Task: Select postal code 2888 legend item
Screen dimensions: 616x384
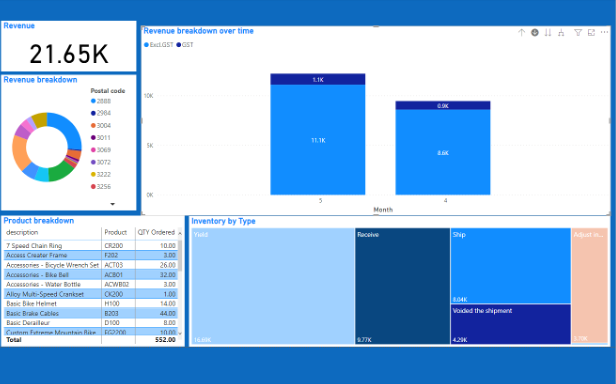Action: tap(101, 101)
